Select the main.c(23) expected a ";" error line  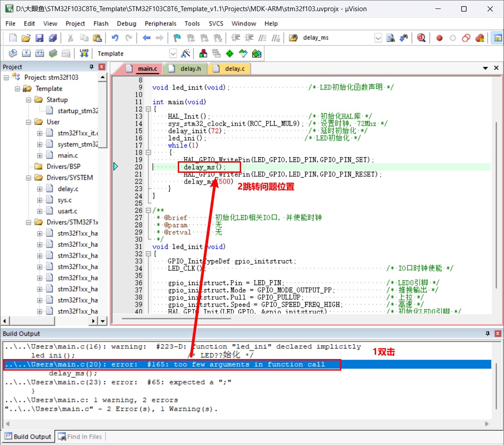[118, 382]
